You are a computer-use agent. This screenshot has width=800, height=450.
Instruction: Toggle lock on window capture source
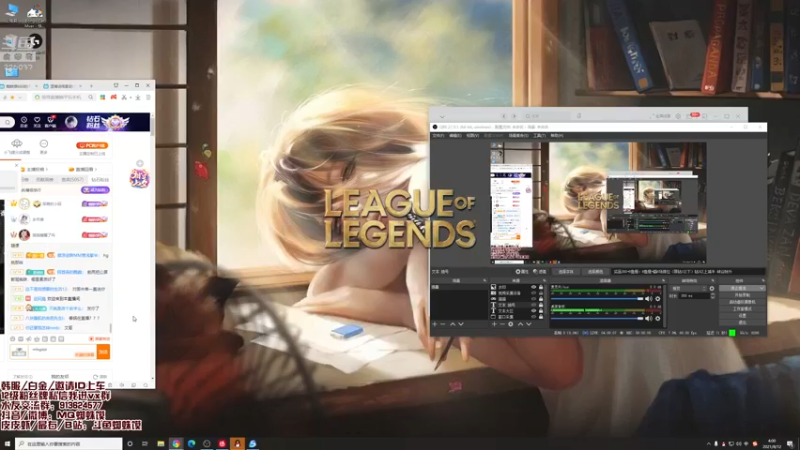pos(541,317)
